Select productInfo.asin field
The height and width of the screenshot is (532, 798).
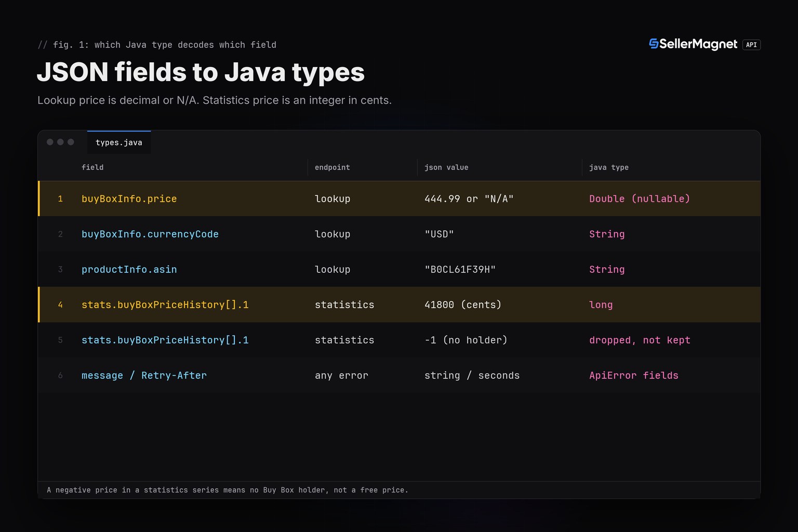pyautogui.click(x=129, y=269)
